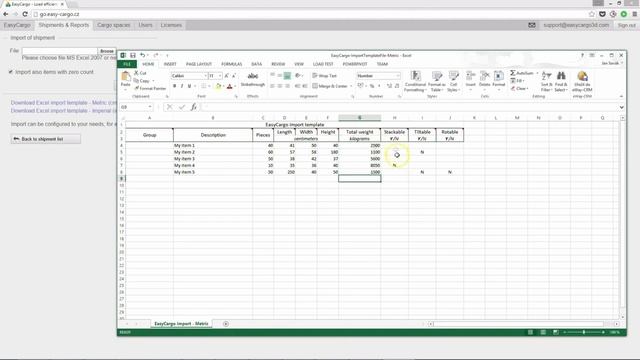Open Find & Select binoculars
Image resolution: width=640 pixels, height=360 pixels.
point(561,81)
